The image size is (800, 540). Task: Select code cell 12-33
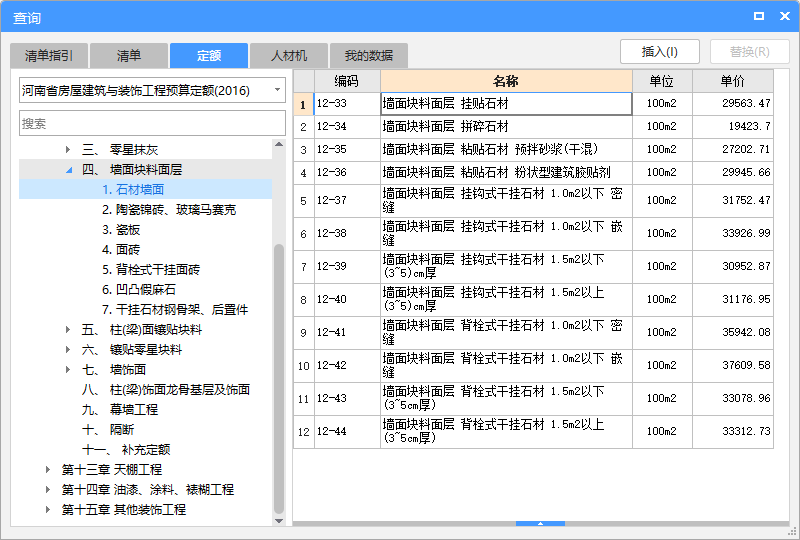coord(347,104)
